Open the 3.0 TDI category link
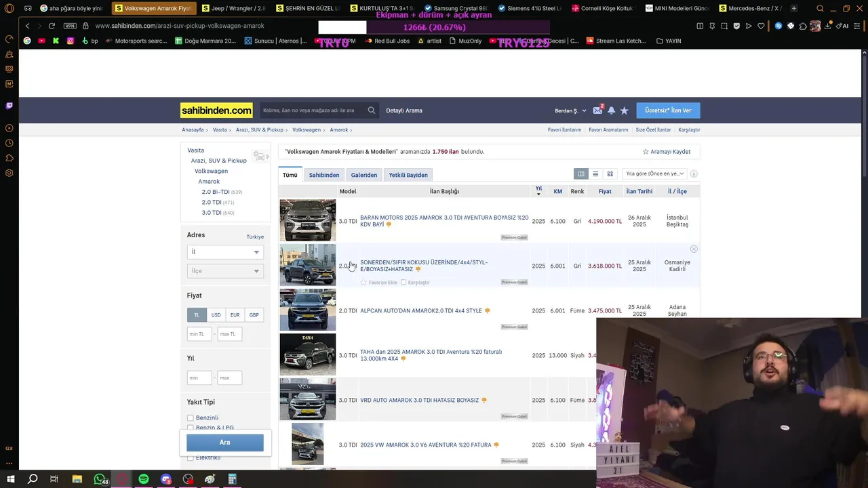Screen dimensions: 868x488 pyautogui.click(x=212, y=213)
